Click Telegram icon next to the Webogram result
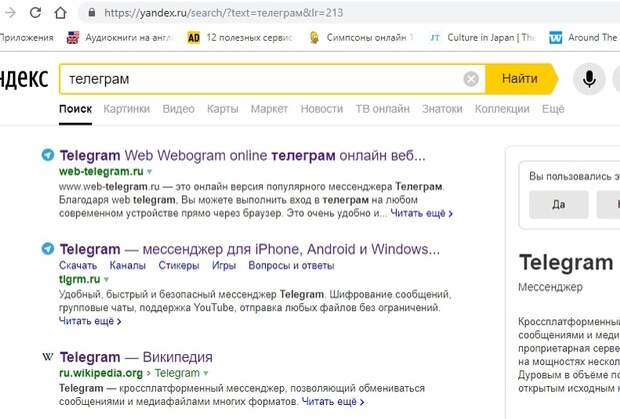Screen dimensions: 620x419 click(48, 155)
